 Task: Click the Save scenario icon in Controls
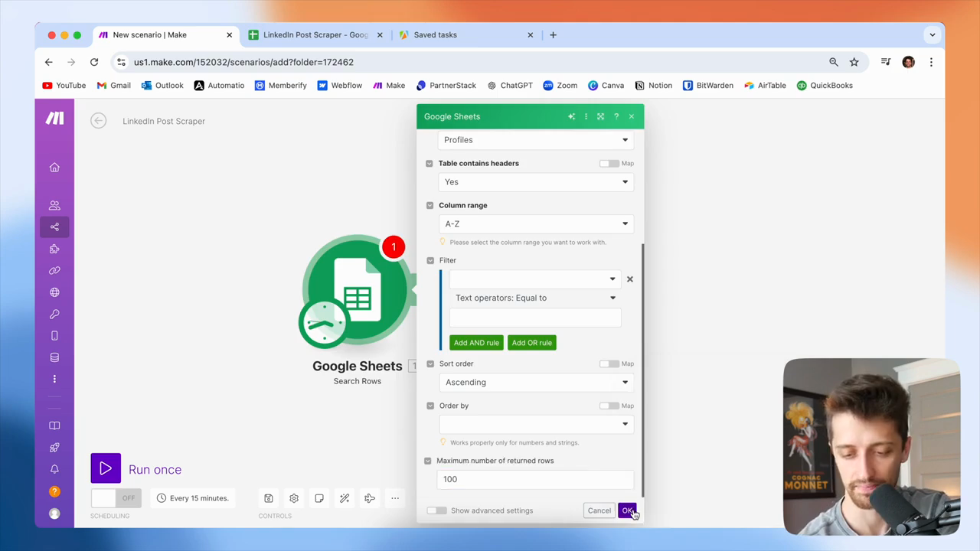(269, 498)
